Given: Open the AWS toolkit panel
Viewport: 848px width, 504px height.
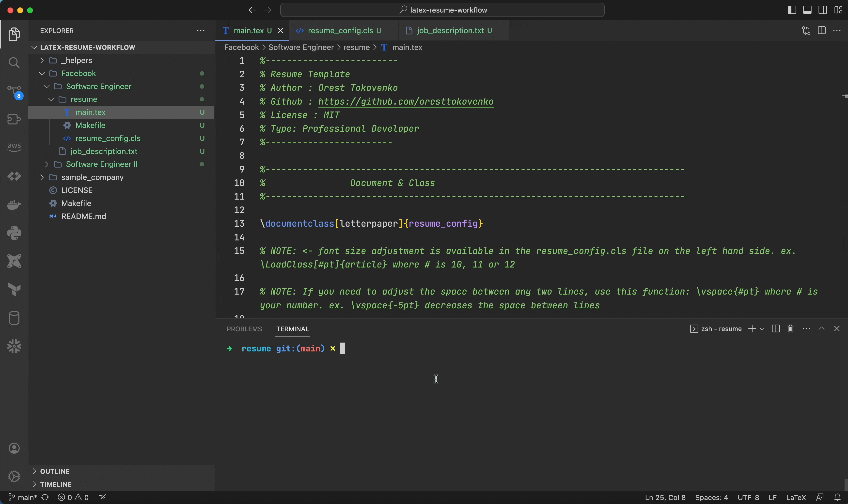Looking at the screenshot, I should click(14, 147).
